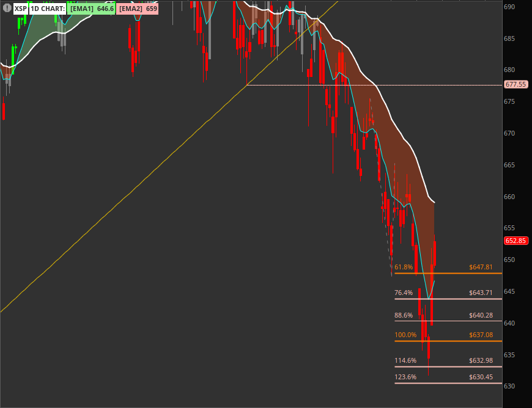Screen dimensions: 532x408
Task: Select the red 652.85 current price marker
Action: 517,241
